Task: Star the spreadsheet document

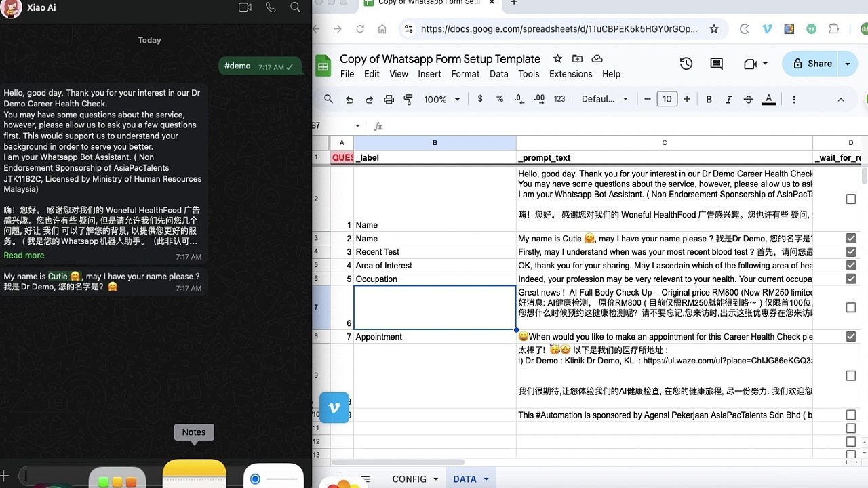Action: (557, 59)
